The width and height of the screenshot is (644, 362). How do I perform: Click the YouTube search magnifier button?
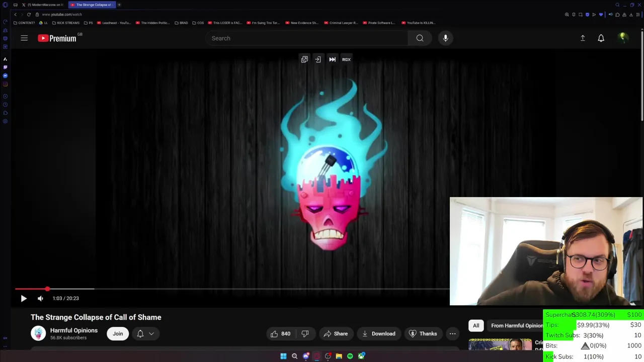(x=420, y=38)
